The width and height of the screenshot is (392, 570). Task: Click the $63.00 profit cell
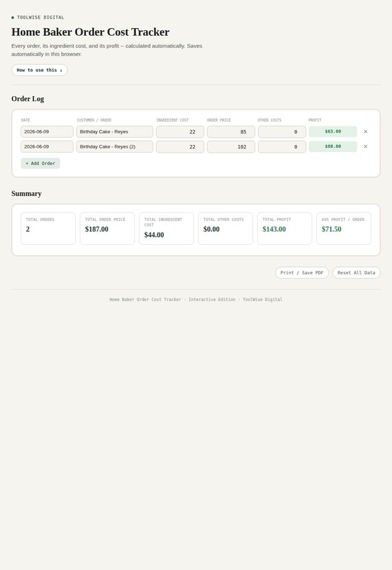333,131
